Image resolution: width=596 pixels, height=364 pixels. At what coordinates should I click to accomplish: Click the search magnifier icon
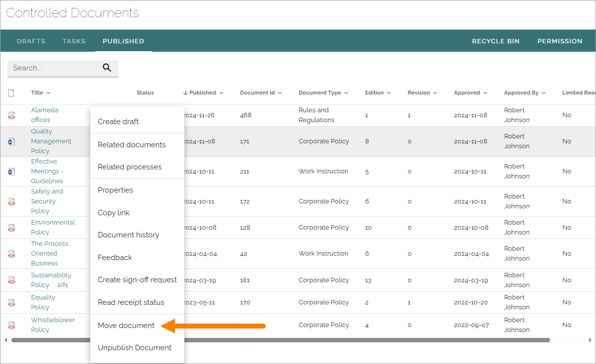point(107,68)
